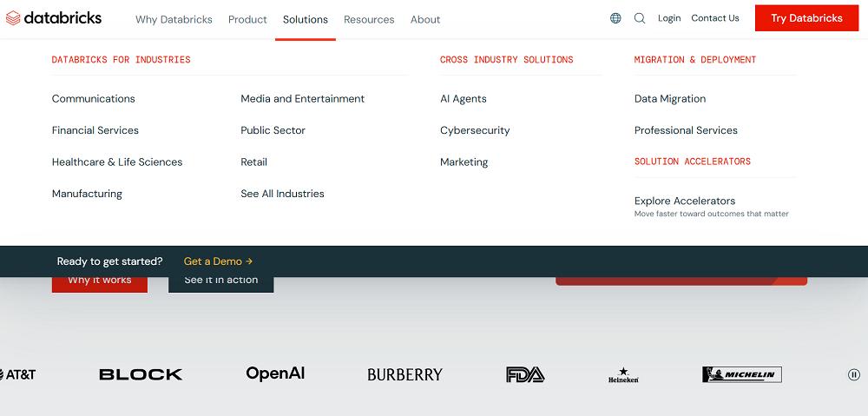
Task: Expand the Product menu
Action: pyautogui.click(x=247, y=19)
